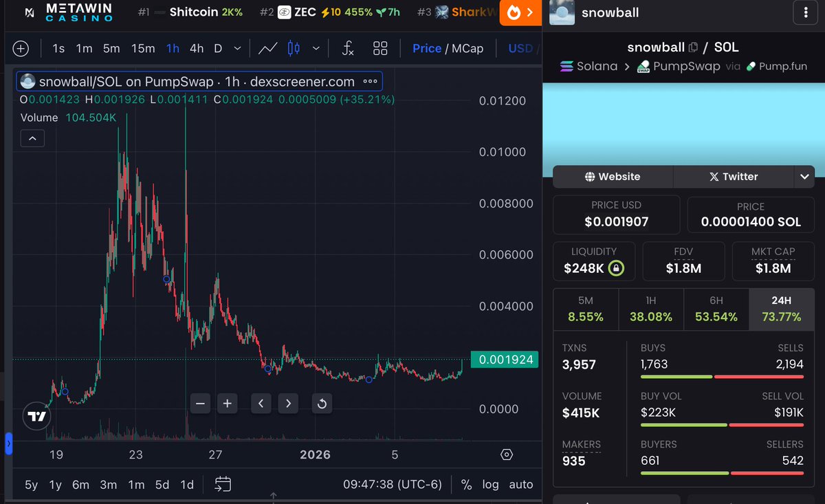Zoom out the chart with minus button

click(x=201, y=404)
